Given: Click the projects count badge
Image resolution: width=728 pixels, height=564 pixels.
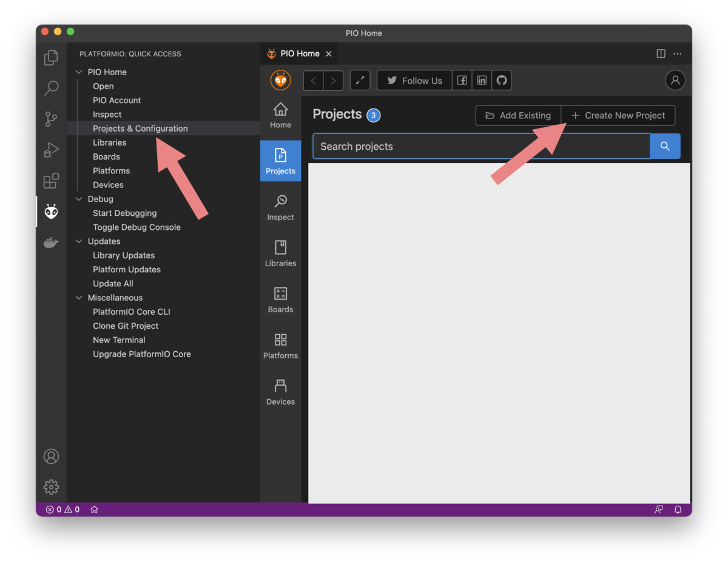Looking at the screenshot, I should pyautogui.click(x=374, y=115).
